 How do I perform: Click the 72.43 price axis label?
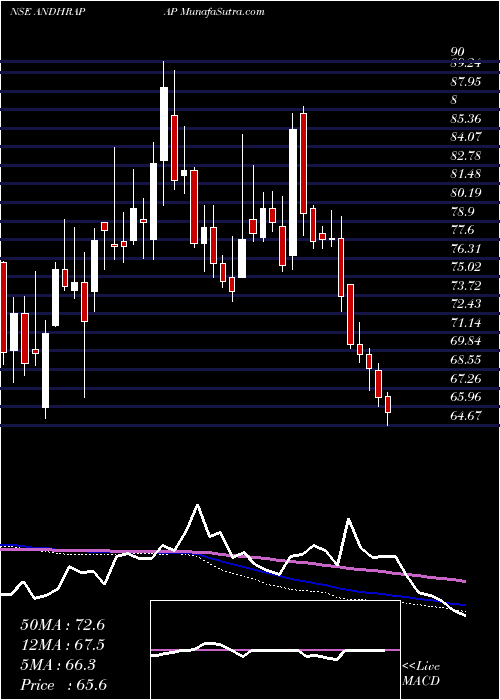tap(466, 304)
